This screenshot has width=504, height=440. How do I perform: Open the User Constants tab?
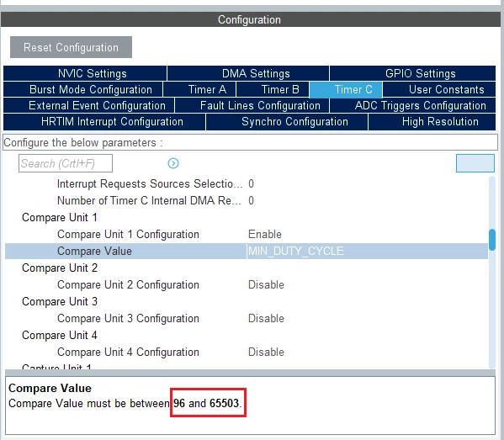439,89
